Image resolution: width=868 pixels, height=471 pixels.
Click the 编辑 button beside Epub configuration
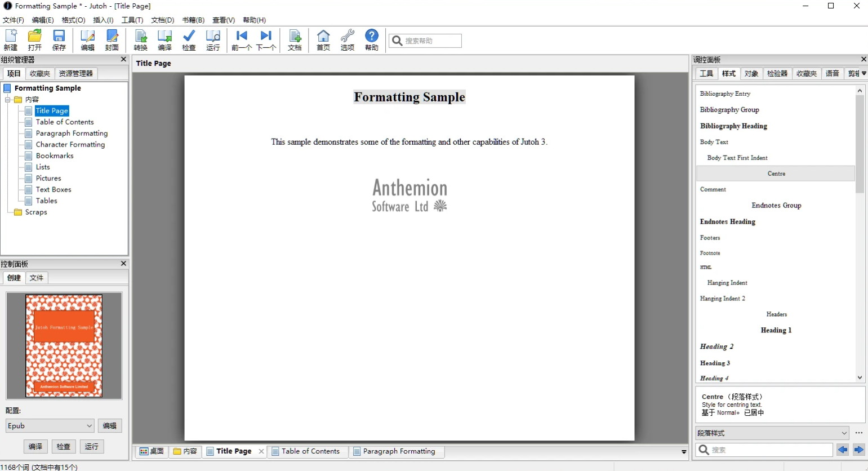[x=110, y=426]
